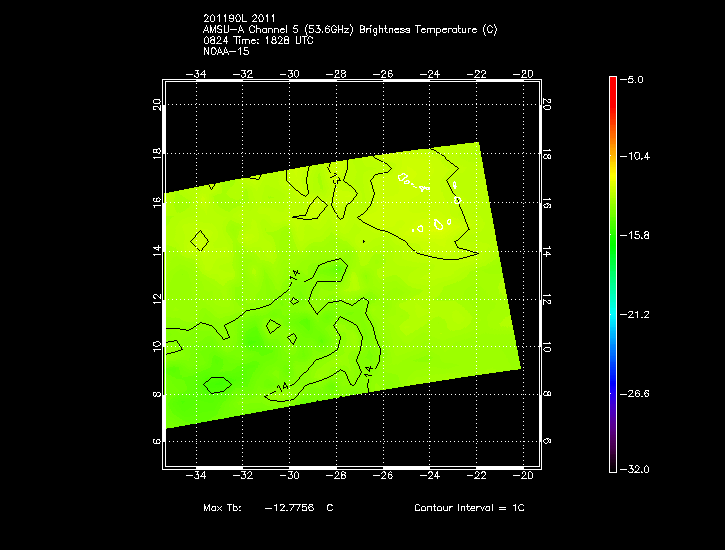725x550 pixels.
Task: Click the dark purple bottom of the colorbar
Action: (612, 464)
